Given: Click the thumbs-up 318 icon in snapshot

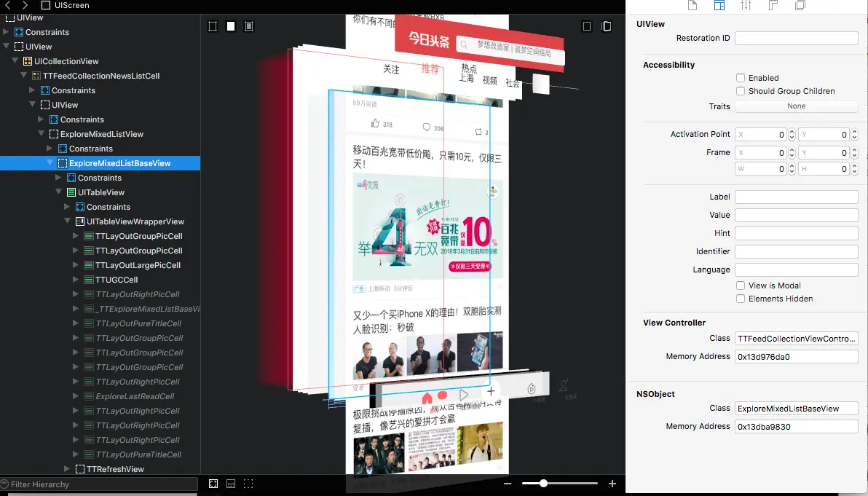Looking at the screenshot, I should click(x=375, y=123).
